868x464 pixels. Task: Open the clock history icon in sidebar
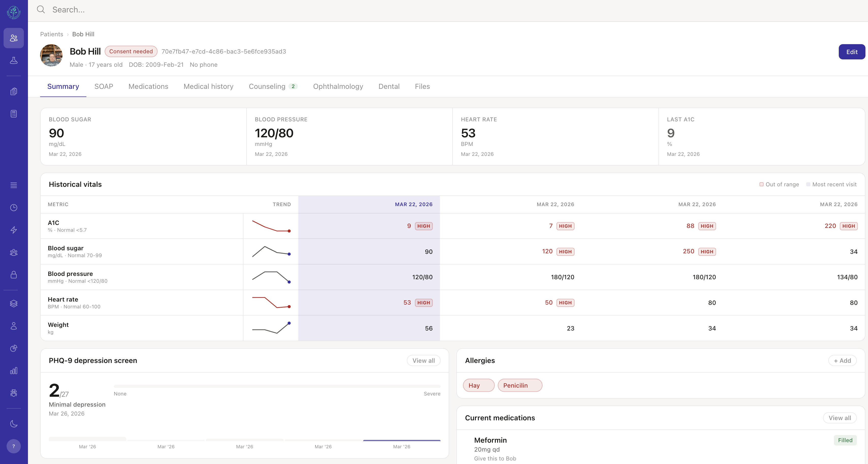click(13, 207)
